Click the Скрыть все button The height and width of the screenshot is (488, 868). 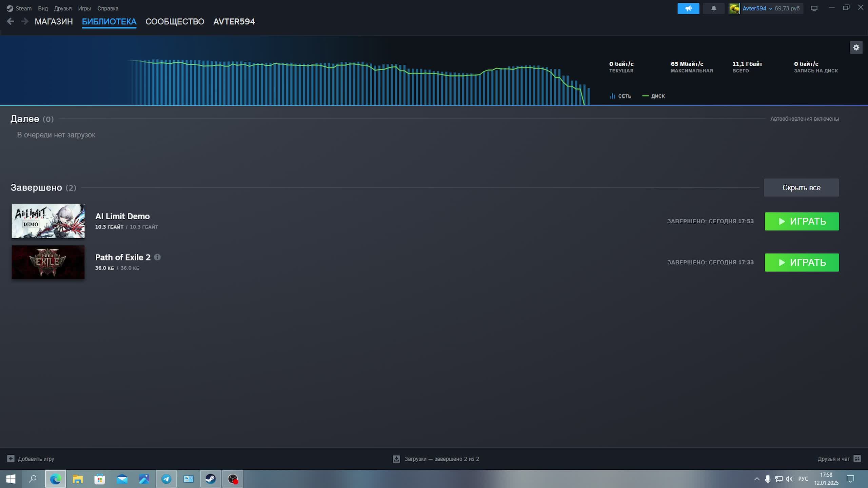pyautogui.click(x=801, y=187)
